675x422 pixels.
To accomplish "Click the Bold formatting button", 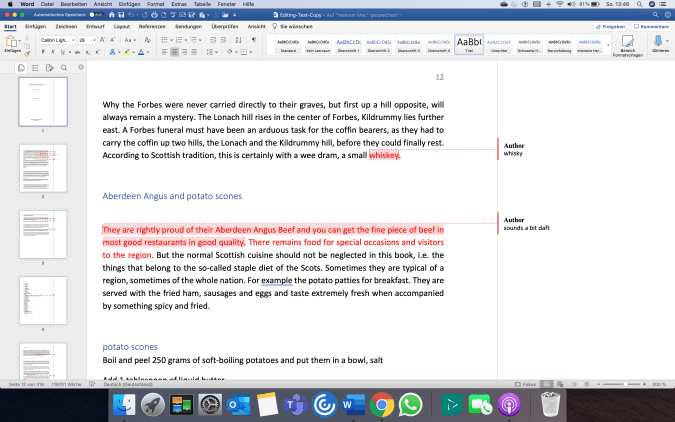I will (43, 51).
